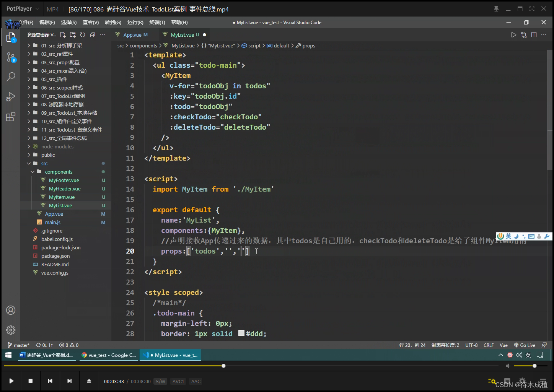Click the PotPlayer seek bar handle
Viewport: 554px width, 392px height.
click(x=223, y=366)
